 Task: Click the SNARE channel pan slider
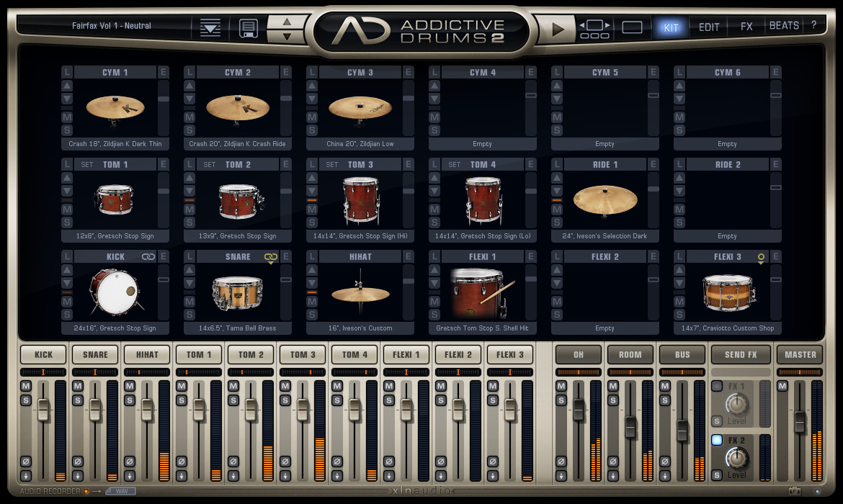click(94, 372)
